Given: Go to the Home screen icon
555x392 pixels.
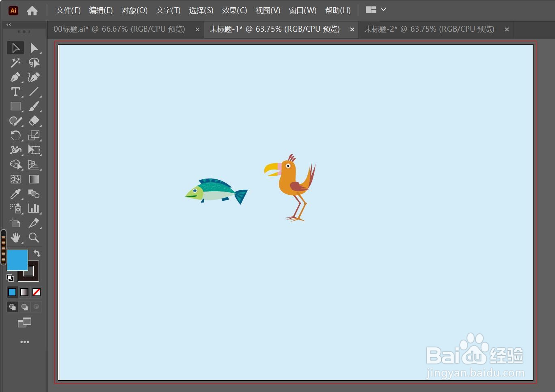Looking at the screenshot, I should click(32, 11).
